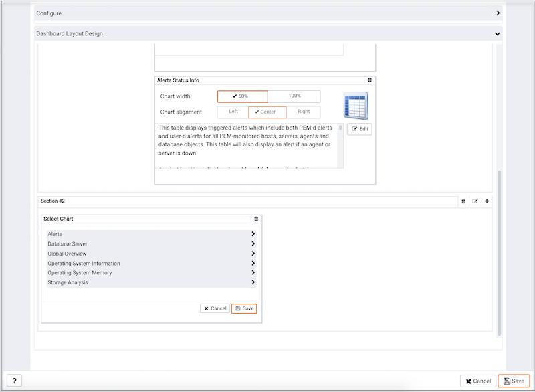Image resolution: width=535 pixels, height=392 pixels.
Task: Expand the Alerts chart category
Action: 152,234
